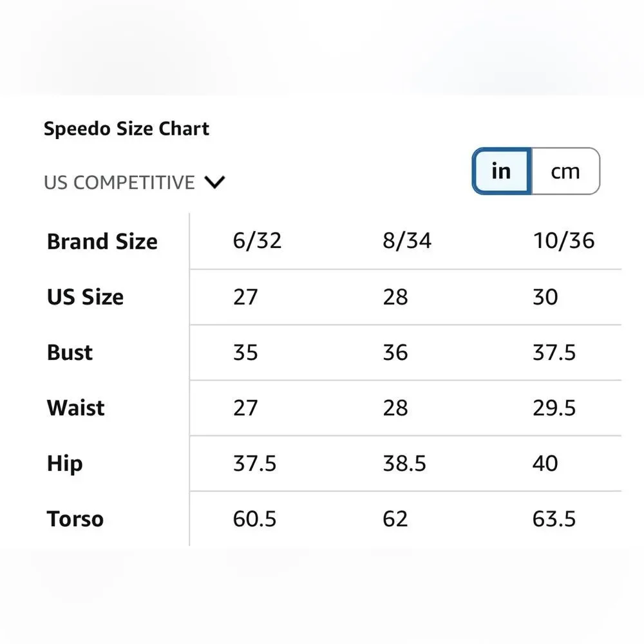Click the US size 30 cell
The image size is (644, 644).
tap(545, 297)
